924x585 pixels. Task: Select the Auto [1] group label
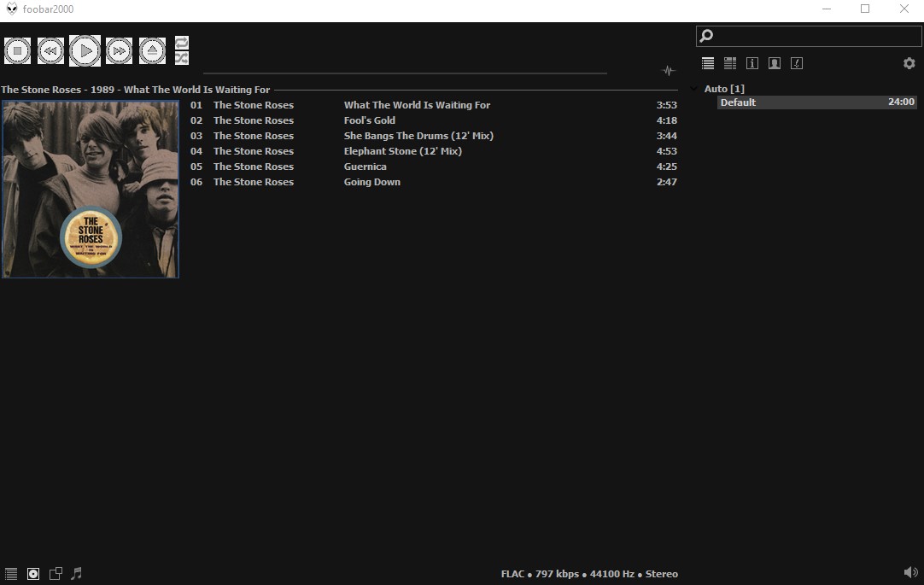click(x=724, y=89)
